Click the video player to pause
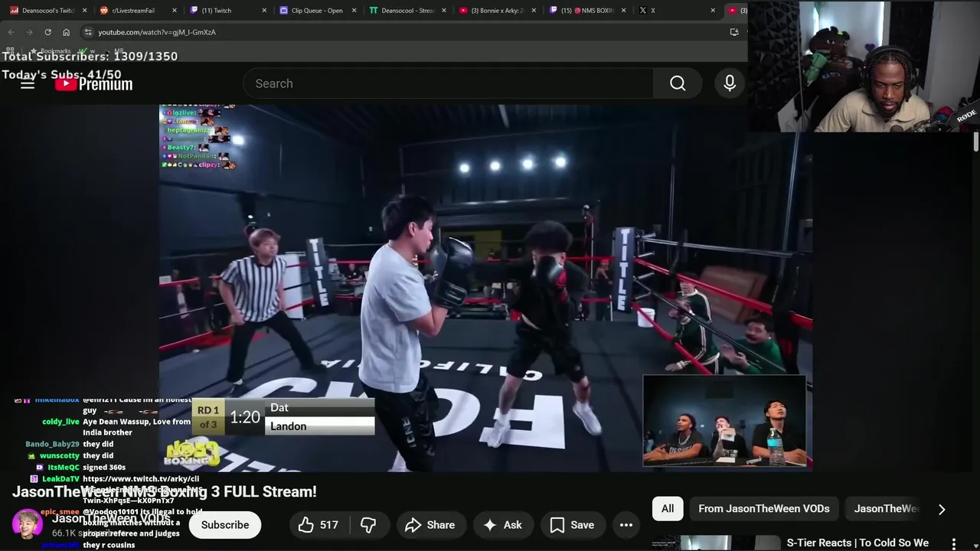The width and height of the screenshot is (980, 551). [x=485, y=288]
